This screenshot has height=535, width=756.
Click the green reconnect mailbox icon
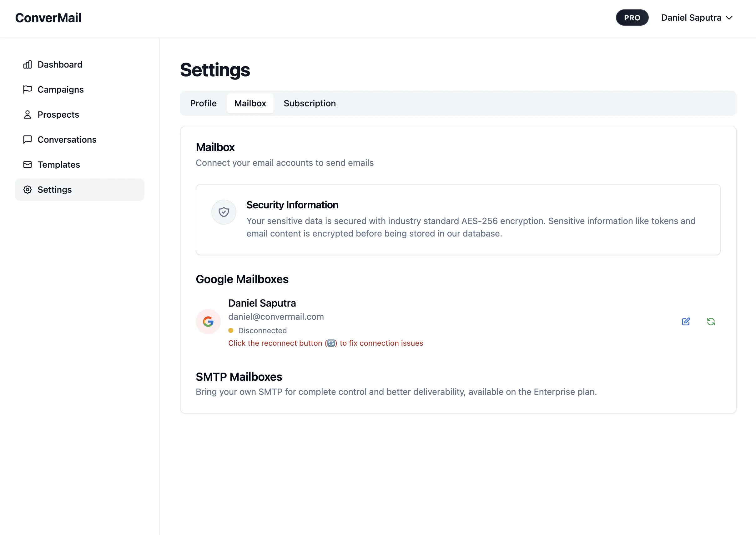pyautogui.click(x=711, y=322)
